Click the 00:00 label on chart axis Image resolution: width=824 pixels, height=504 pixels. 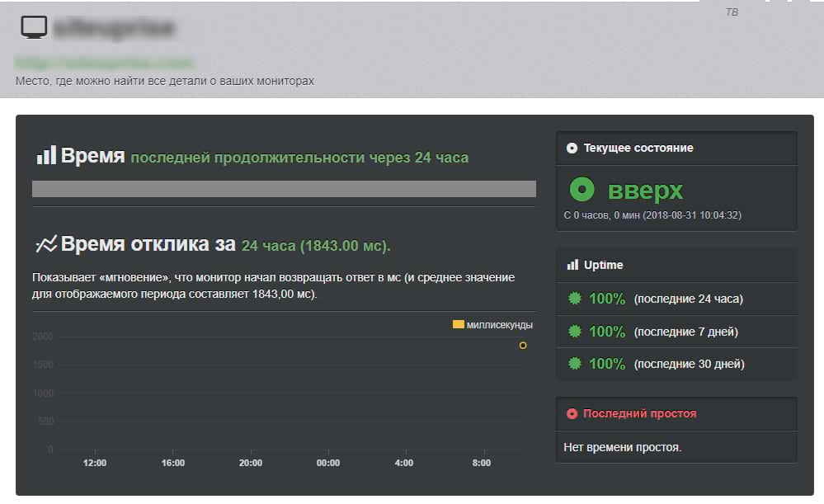click(328, 463)
